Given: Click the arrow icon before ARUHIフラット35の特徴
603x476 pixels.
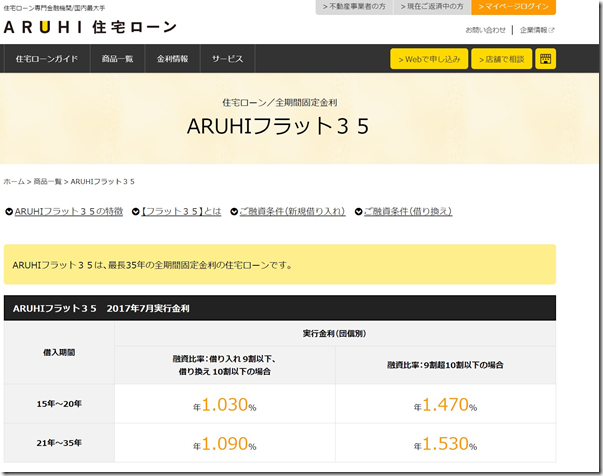Looking at the screenshot, I should point(9,212).
